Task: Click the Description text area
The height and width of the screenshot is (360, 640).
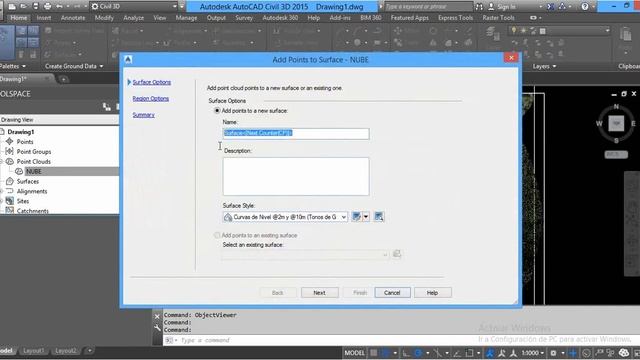Action: coord(296,176)
